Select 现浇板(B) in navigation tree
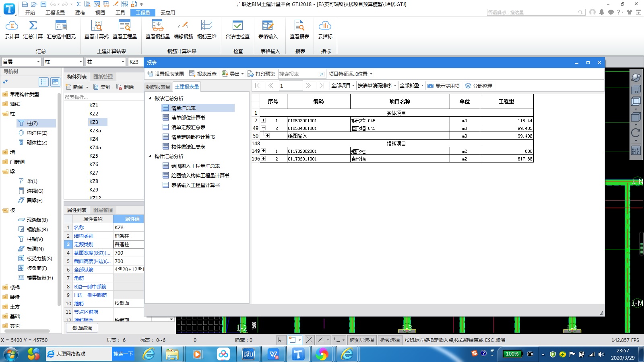Viewport: 644px width, 362px height. tap(37, 220)
